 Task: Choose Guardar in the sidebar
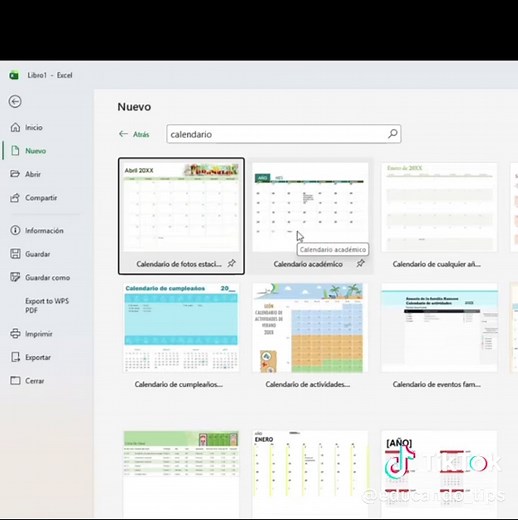pos(38,254)
